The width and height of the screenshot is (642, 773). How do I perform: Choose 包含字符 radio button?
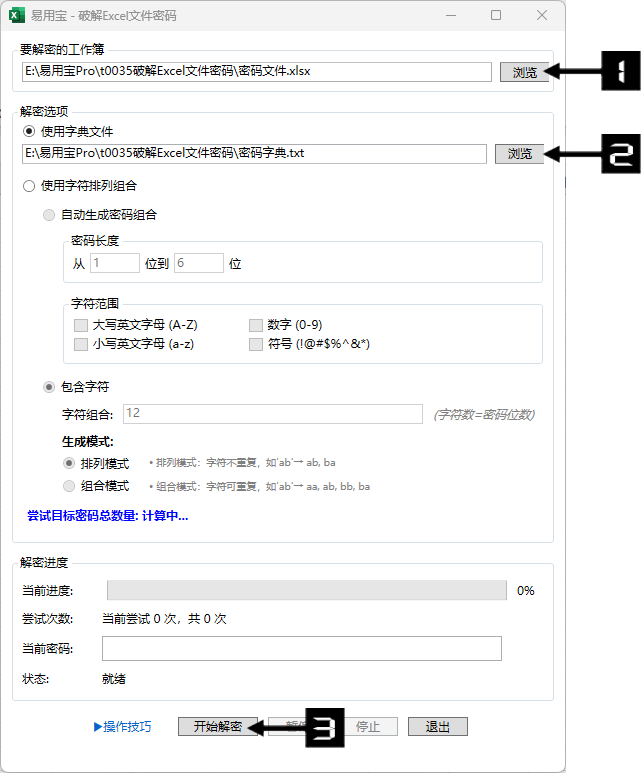pyautogui.click(x=49, y=387)
